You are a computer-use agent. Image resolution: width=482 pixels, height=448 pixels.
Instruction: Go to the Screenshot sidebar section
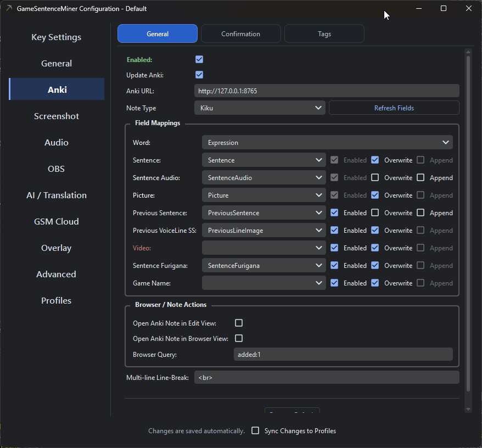(56, 116)
